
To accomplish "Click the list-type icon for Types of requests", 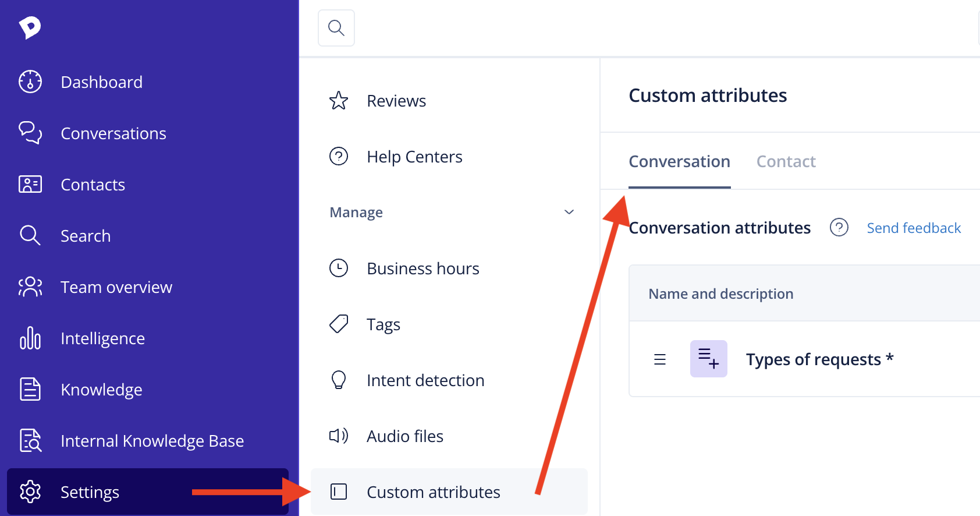I will (709, 359).
